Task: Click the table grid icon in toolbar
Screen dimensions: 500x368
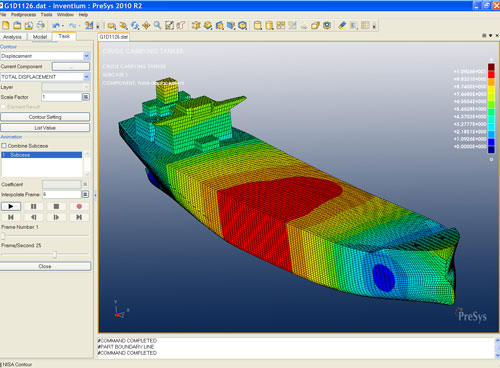Action: tap(365, 25)
